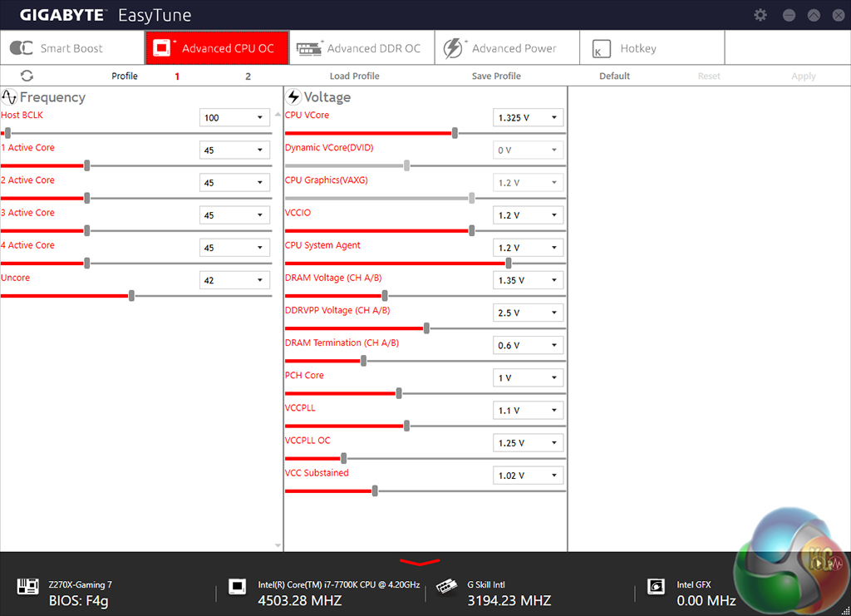Click the Frequency sine wave icon
The height and width of the screenshot is (616, 851).
coord(9,96)
